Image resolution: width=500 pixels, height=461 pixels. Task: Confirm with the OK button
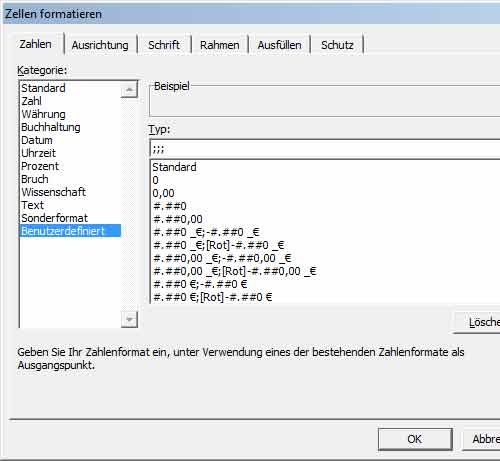[415, 439]
